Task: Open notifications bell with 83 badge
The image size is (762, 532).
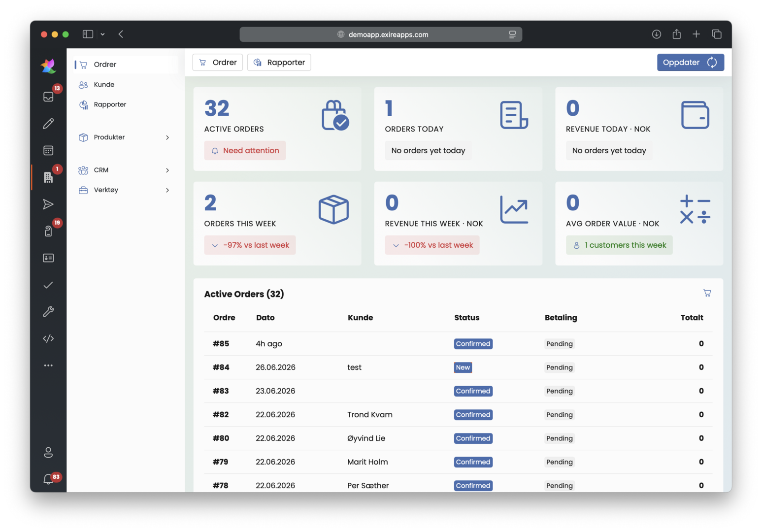Action: pos(48,479)
